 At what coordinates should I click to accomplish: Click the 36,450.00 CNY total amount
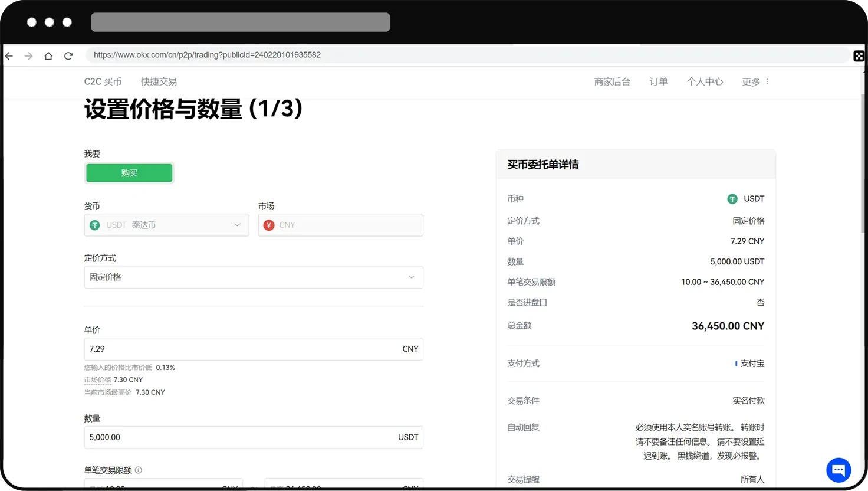[728, 326]
